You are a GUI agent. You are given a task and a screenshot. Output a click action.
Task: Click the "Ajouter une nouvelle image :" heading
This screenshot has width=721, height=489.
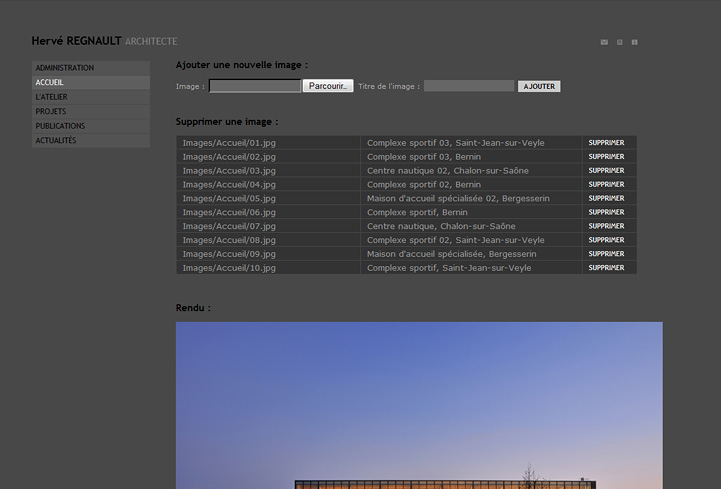tap(241, 65)
